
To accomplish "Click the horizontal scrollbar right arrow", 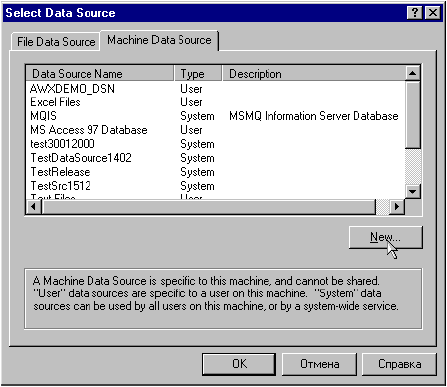I will pos(397,207).
